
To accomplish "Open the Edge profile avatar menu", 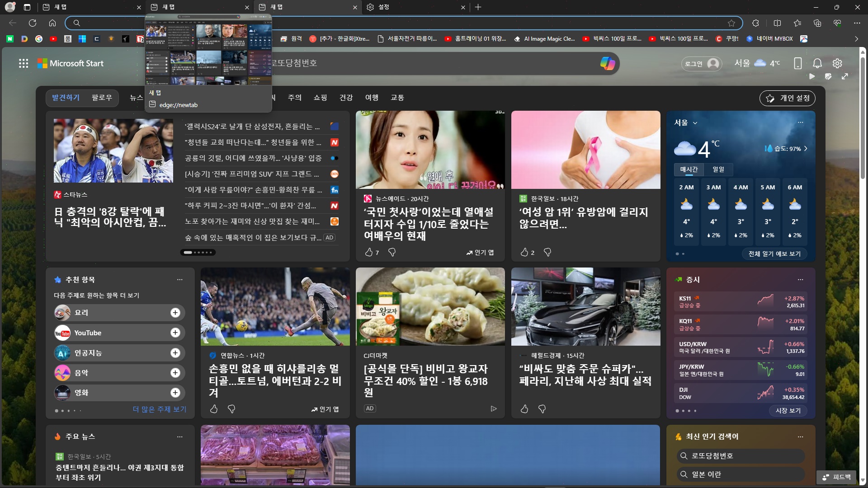I will point(10,7).
